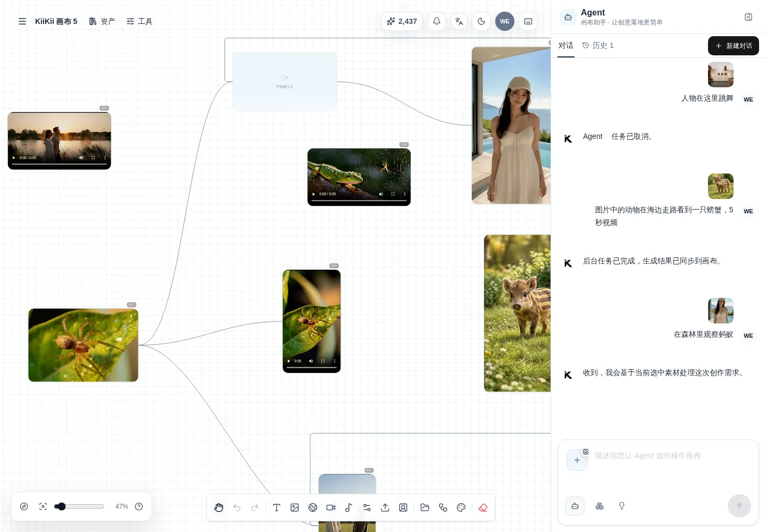Select the spider on leaf image node
The width and height of the screenshot is (766, 532).
(83, 345)
